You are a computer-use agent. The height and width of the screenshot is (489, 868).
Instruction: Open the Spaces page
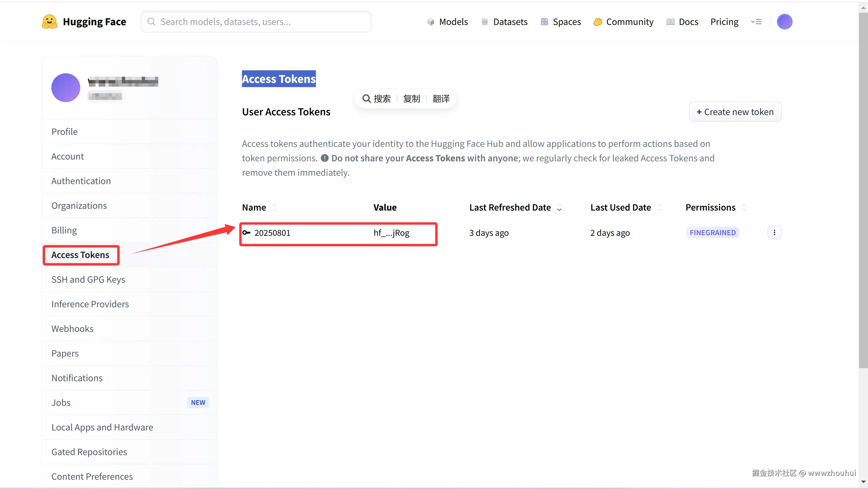(561, 22)
